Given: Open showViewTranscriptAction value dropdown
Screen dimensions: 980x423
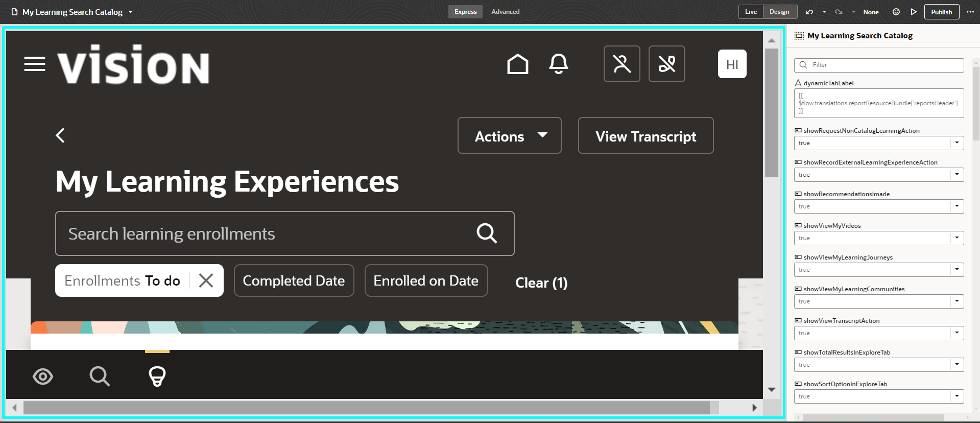Looking at the screenshot, I should [x=957, y=333].
